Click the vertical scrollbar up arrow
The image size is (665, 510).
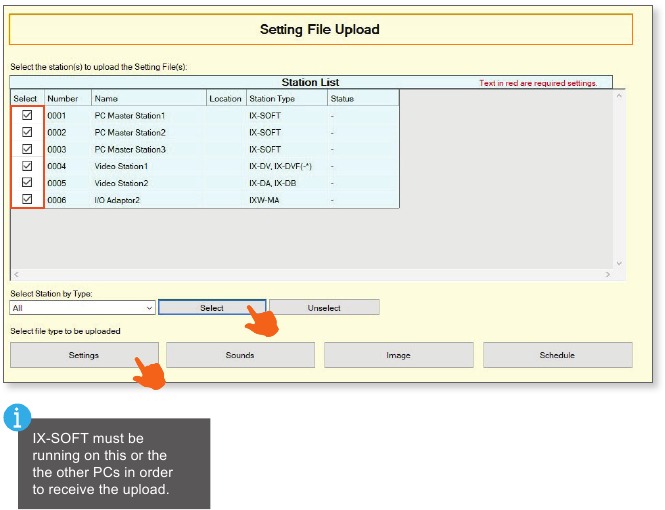[x=619, y=96]
